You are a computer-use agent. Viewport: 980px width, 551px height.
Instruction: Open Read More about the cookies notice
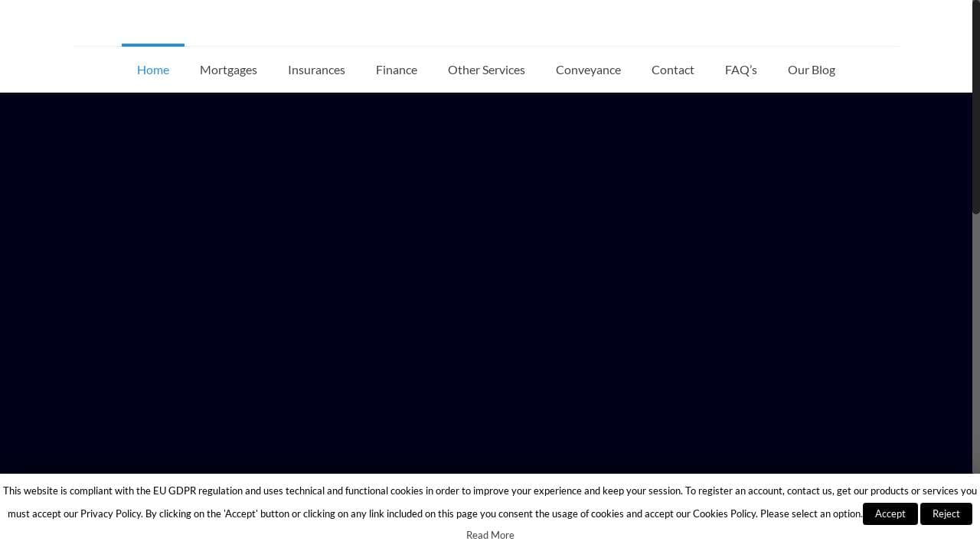[x=490, y=534]
